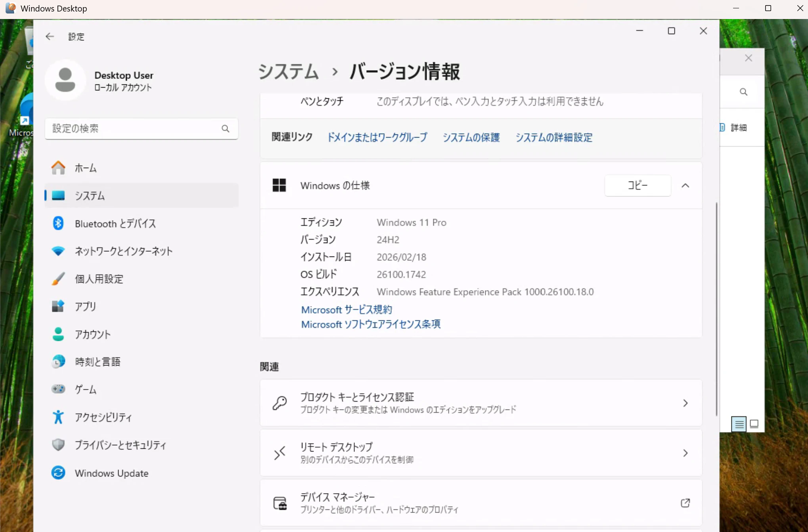Click the Desktop User avatar picture
The image size is (808, 532).
[x=65, y=80]
